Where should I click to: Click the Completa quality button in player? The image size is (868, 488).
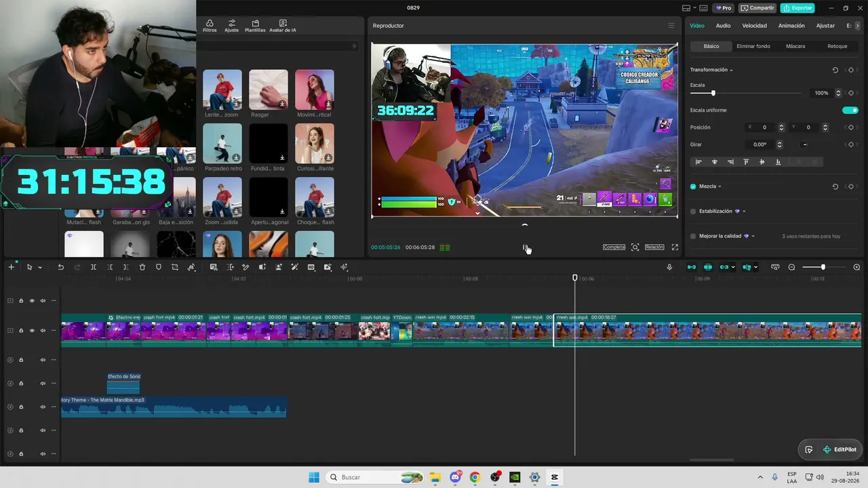point(614,247)
